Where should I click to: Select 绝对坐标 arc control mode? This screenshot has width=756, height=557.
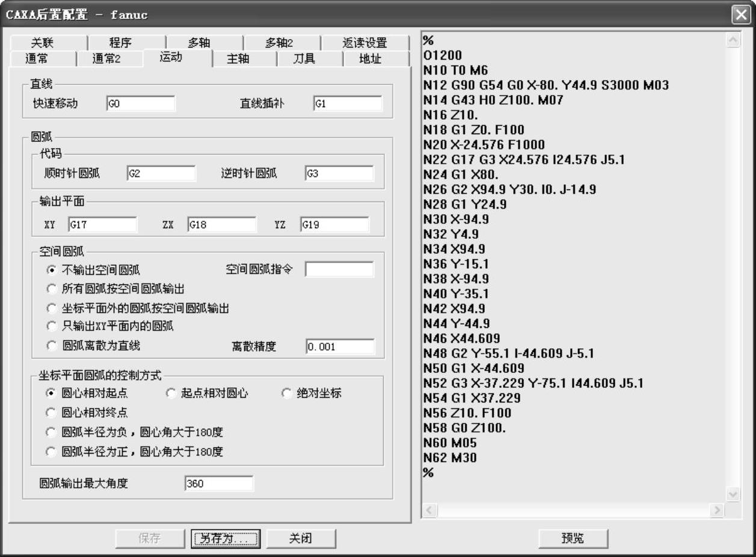coord(287,393)
